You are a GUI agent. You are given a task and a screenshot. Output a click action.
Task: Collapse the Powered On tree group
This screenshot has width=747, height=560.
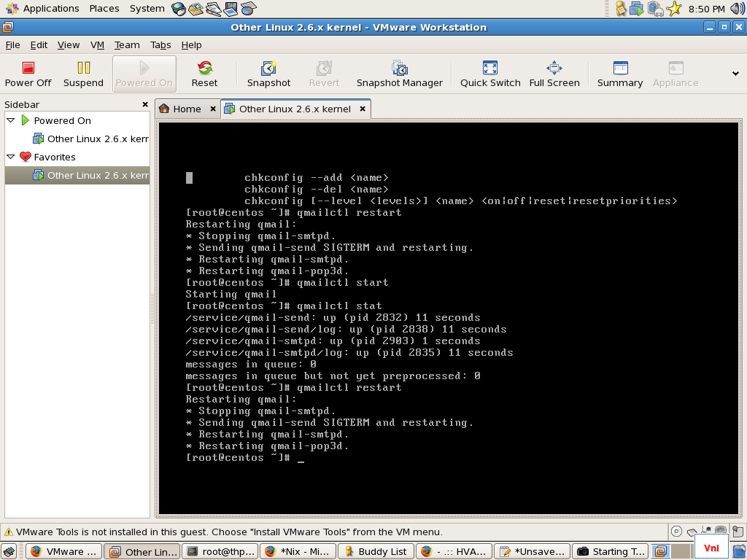11,120
